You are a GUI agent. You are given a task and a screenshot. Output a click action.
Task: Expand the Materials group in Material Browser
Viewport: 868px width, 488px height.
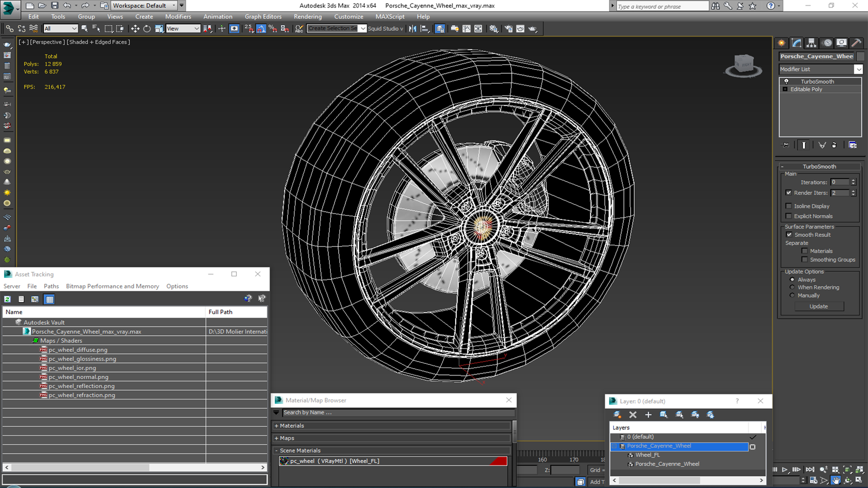click(x=276, y=426)
